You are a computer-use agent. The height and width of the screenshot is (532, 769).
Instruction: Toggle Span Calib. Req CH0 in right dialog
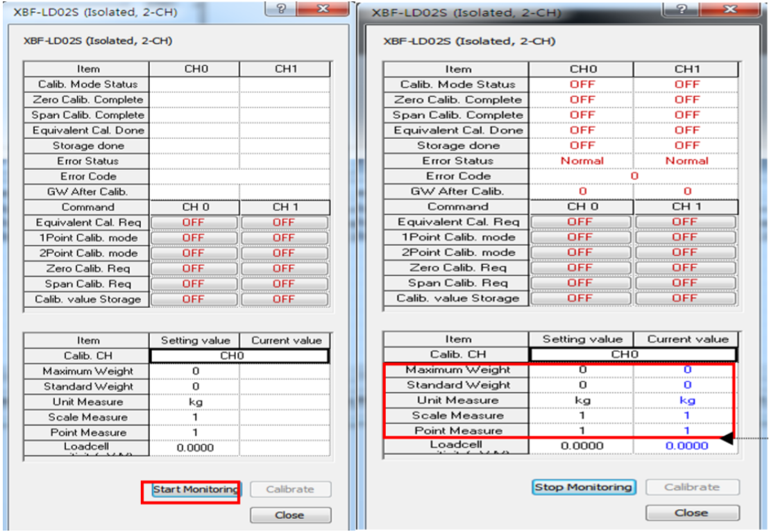pyautogui.click(x=582, y=283)
